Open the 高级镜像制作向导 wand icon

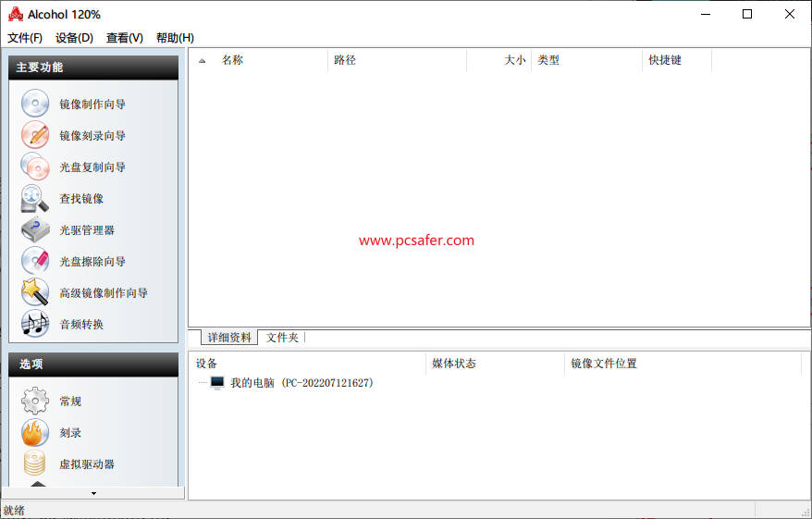(x=35, y=292)
